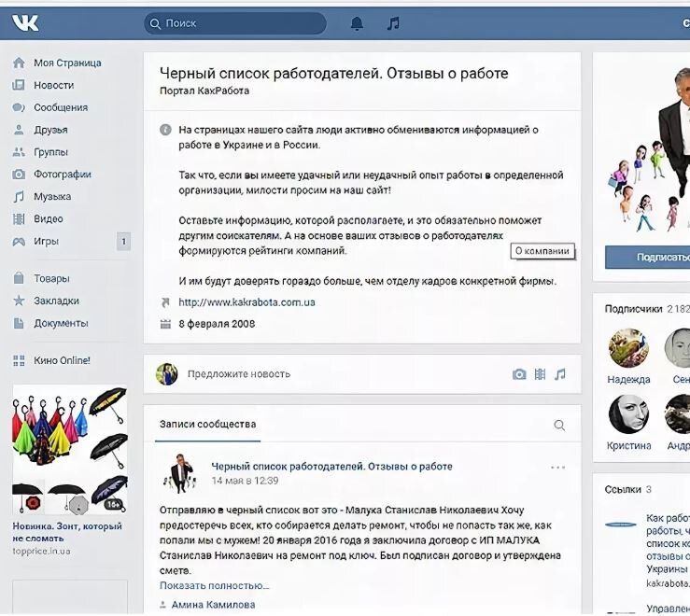The height and width of the screenshot is (616, 690).
Task: Click the info icon beside description
Action: click(165, 130)
